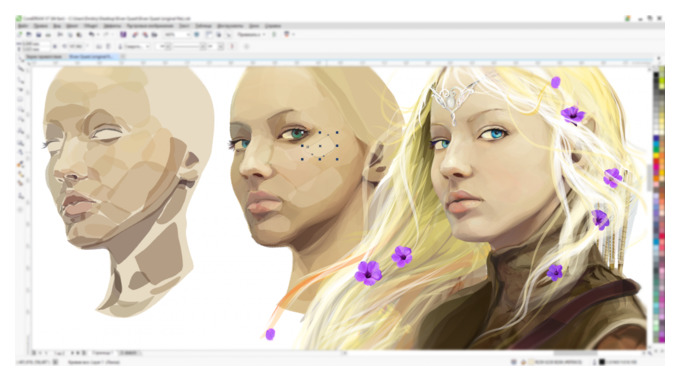680x381 pixels.
Task: Save the document with the Save icon
Action: 38,34
